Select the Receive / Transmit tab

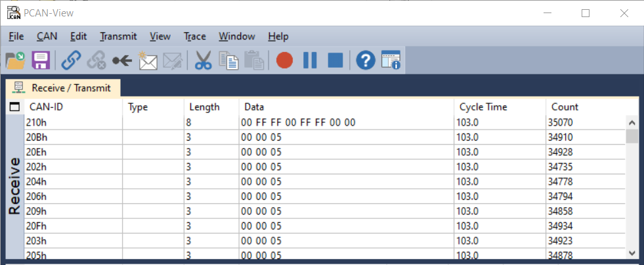tap(63, 87)
